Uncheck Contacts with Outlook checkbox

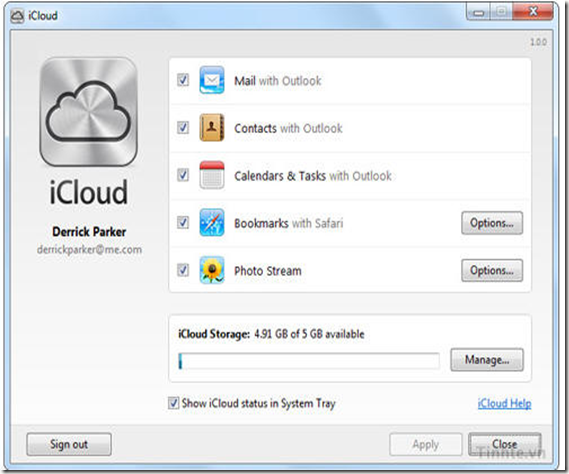183,127
